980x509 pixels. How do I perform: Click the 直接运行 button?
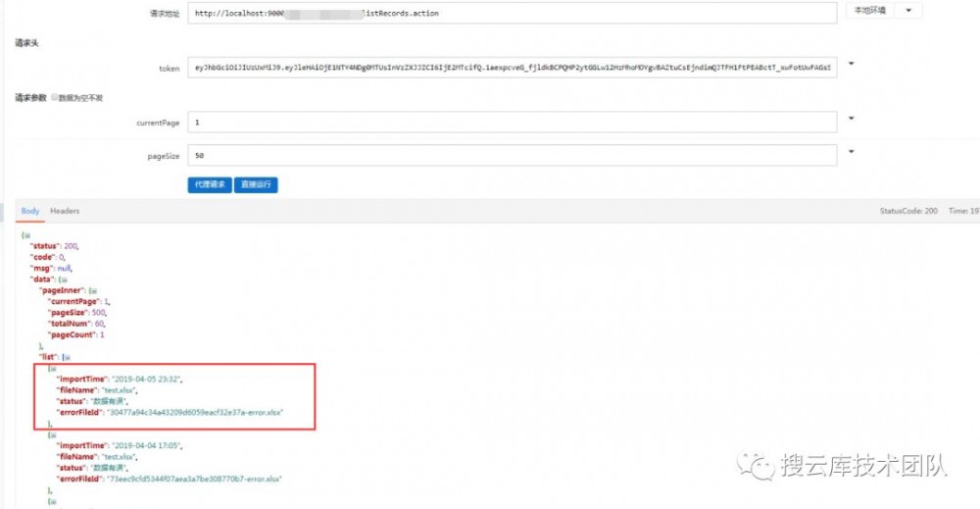[x=256, y=184]
